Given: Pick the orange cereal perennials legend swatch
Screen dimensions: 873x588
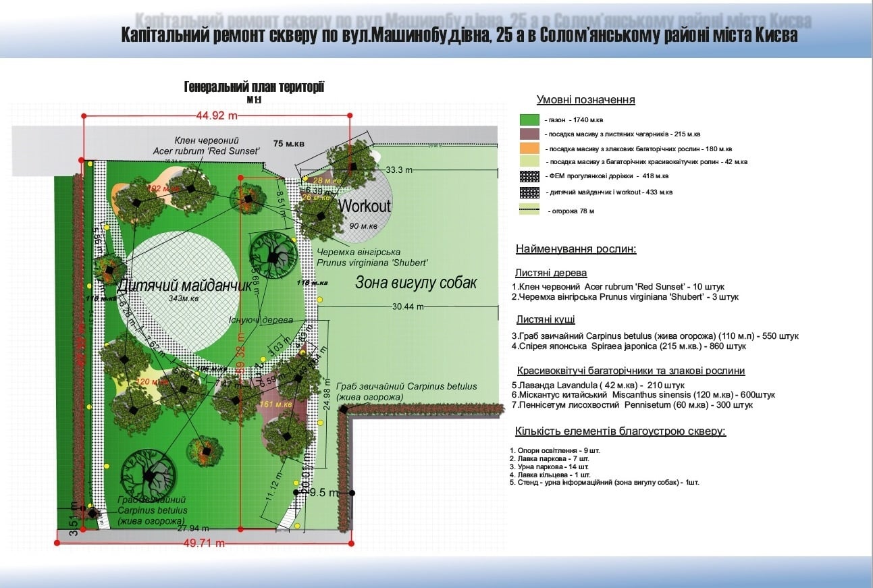Looking at the screenshot, I should coord(529,148).
